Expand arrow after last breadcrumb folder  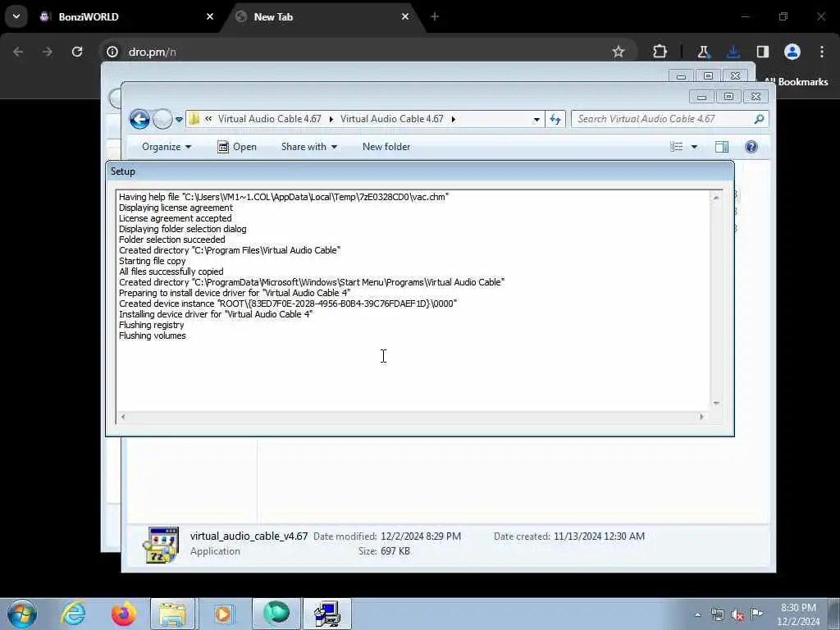click(453, 119)
